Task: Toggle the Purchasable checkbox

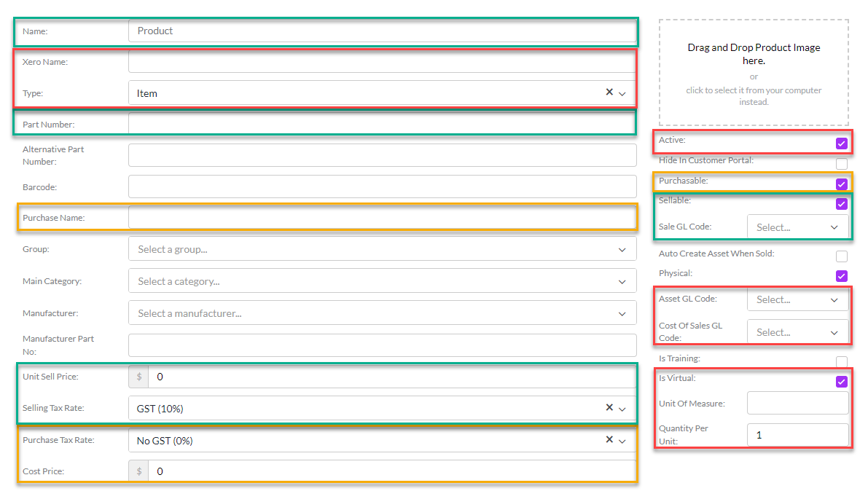Action: tap(842, 184)
